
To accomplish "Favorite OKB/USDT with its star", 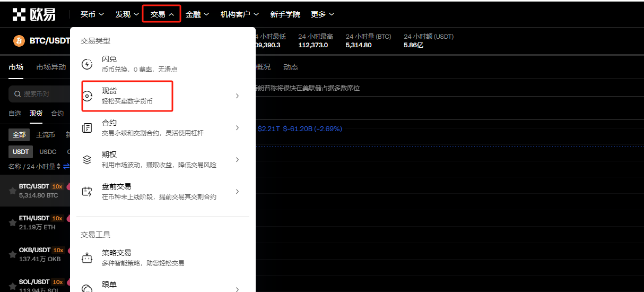I will pos(12,255).
